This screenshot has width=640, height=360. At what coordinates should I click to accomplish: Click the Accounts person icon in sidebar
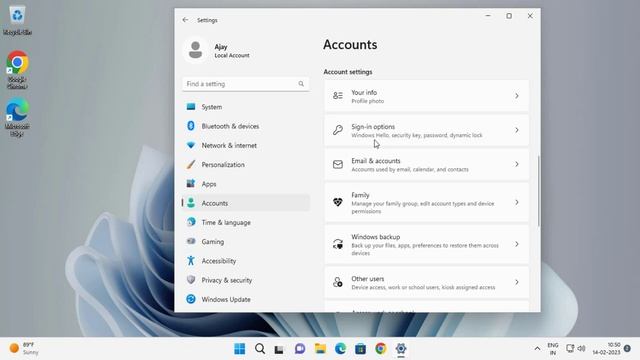tap(191, 202)
